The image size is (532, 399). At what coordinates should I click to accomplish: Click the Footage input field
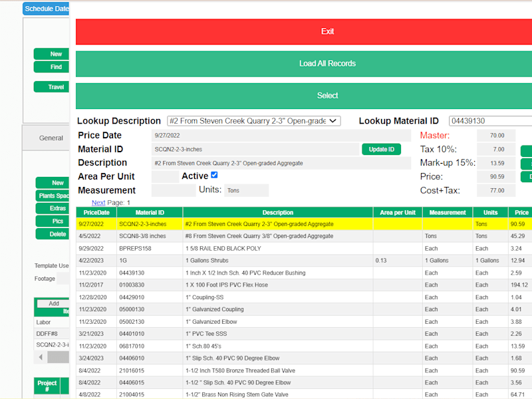click(x=63, y=279)
